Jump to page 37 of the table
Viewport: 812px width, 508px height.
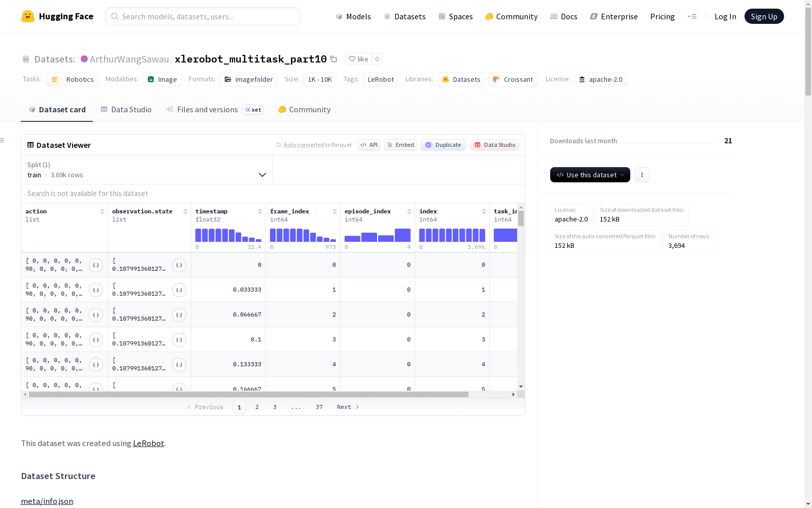[x=319, y=407]
